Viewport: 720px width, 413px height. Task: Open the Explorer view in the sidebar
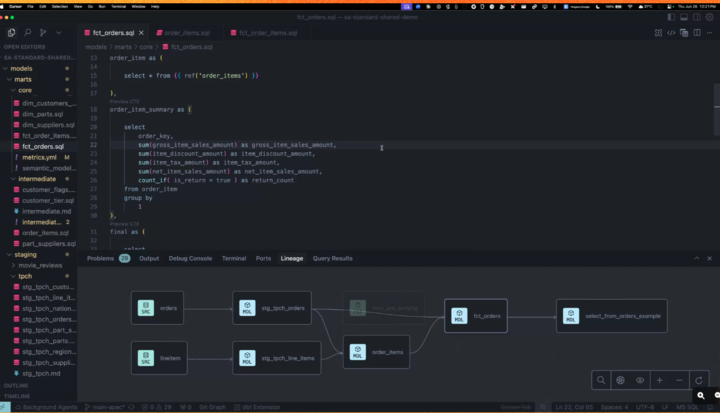pos(11,33)
